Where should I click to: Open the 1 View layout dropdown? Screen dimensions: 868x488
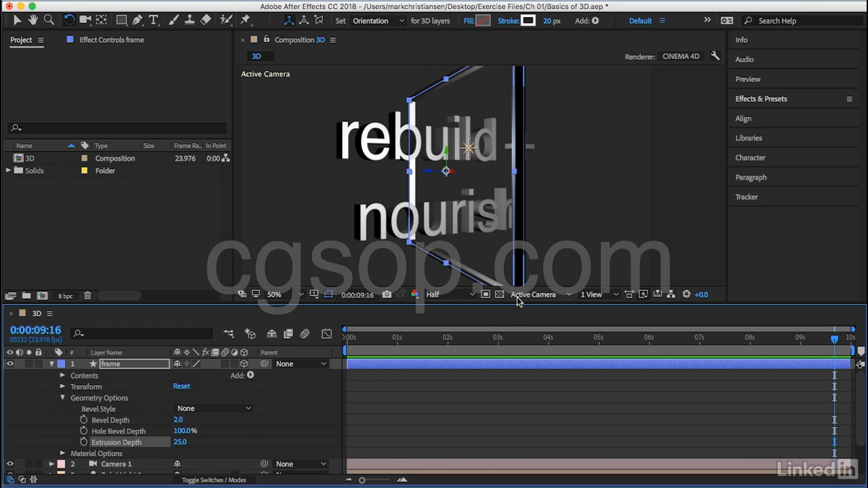point(599,294)
